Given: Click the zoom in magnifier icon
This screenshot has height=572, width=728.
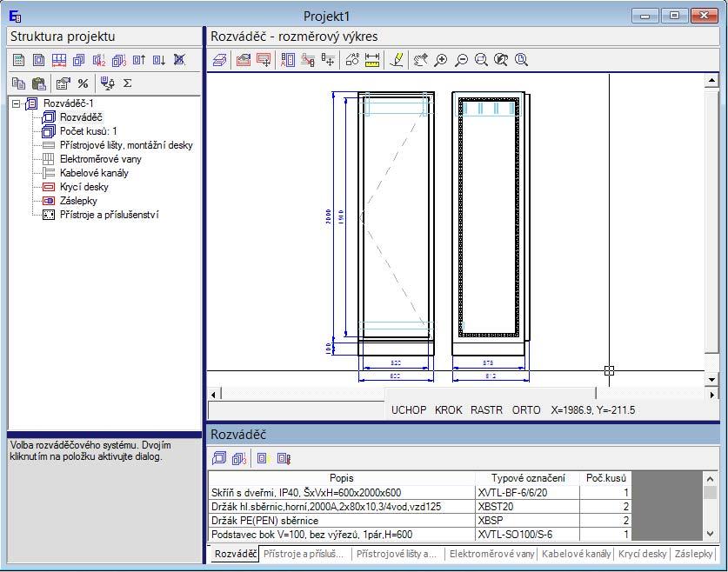Looking at the screenshot, I should (441, 60).
